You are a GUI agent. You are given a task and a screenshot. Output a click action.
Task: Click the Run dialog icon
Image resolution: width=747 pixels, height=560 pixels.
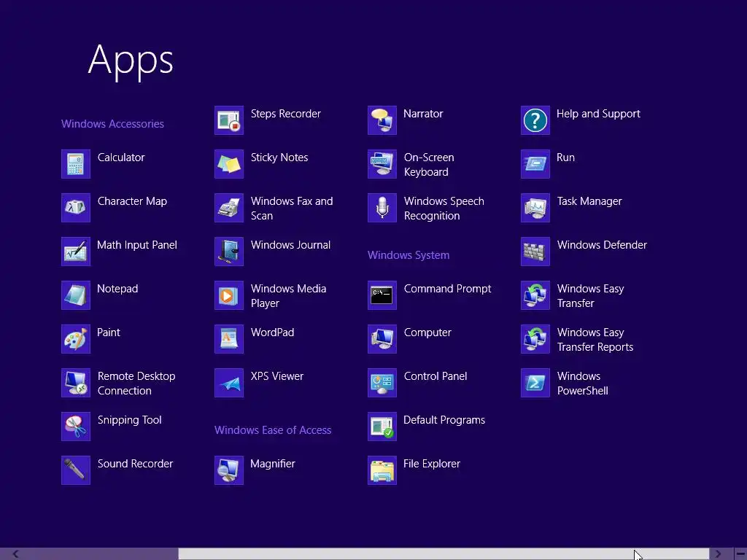click(x=535, y=164)
